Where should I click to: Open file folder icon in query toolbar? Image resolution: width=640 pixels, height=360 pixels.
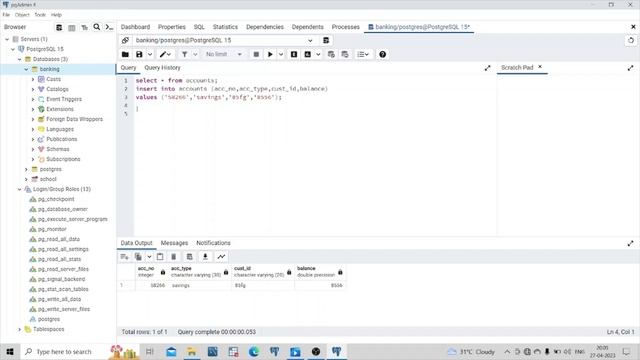(125, 54)
